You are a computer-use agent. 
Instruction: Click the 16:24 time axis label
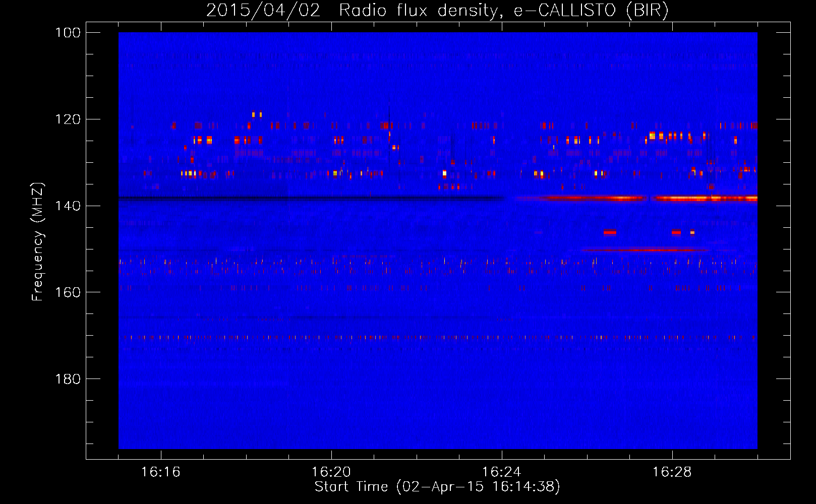[x=502, y=472]
